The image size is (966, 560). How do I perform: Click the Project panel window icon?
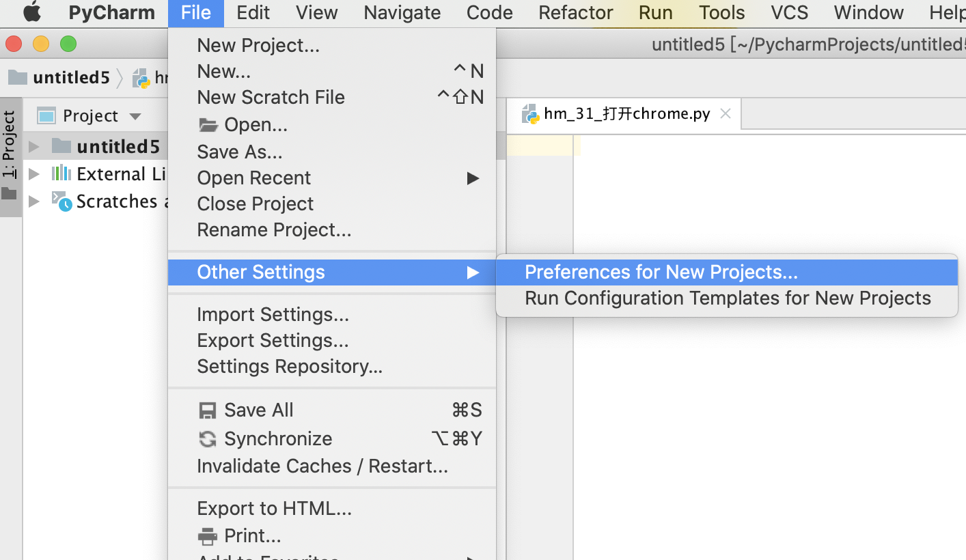46,116
